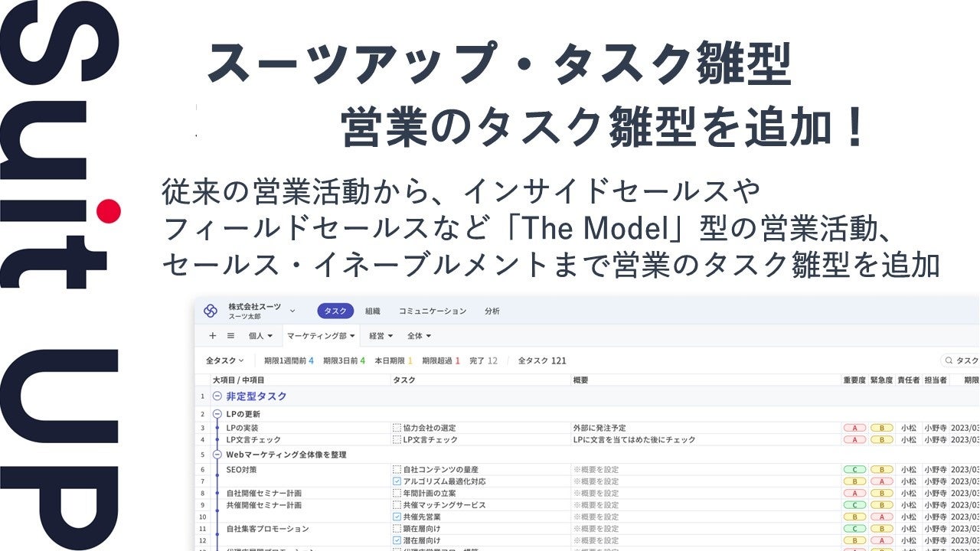This screenshot has height=551, width=980.
Task: Check the 協力会社の選定 task checkbox
Action: click(397, 428)
